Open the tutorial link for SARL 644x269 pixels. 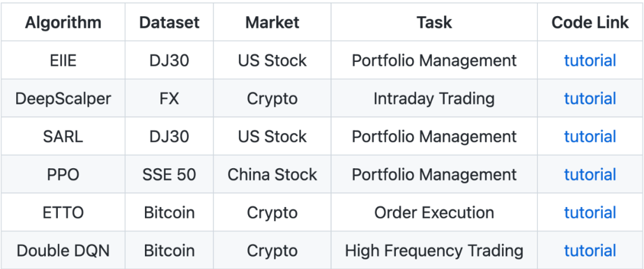pyautogui.click(x=590, y=137)
